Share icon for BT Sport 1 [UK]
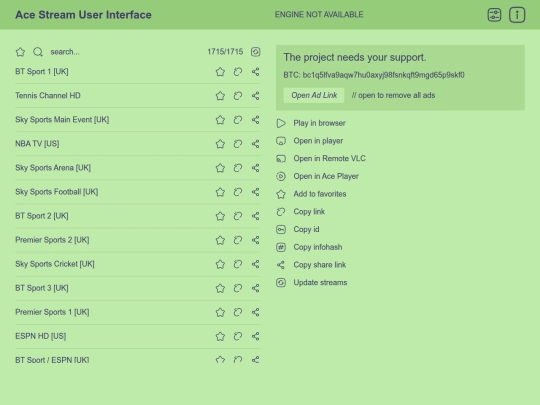The height and width of the screenshot is (405, 540). pyautogui.click(x=256, y=72)
